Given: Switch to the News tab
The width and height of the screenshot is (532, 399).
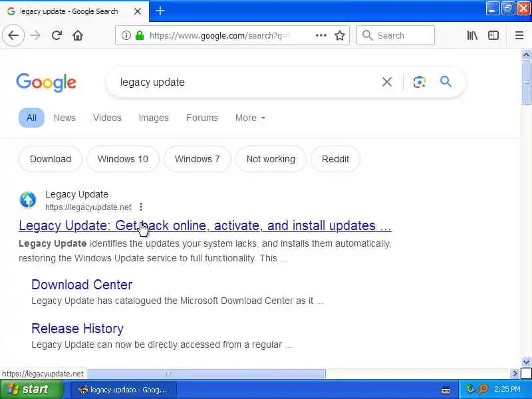Looking at the screenshot, I should pos(65,118).
